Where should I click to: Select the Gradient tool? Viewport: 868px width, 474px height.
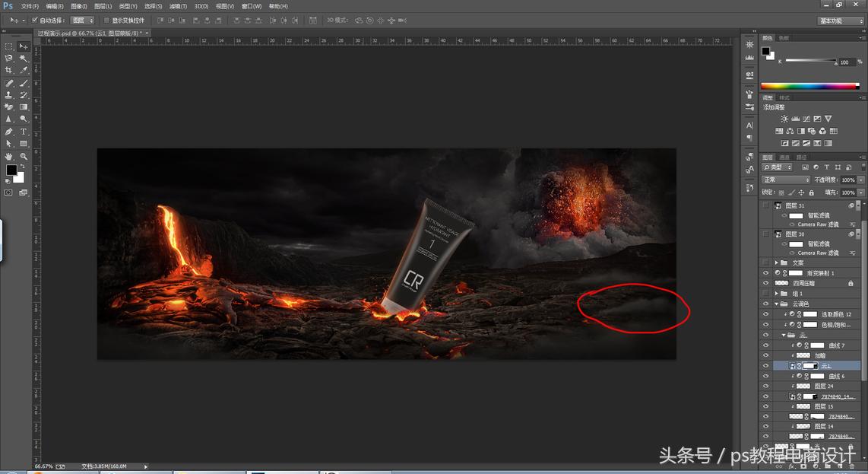pos(24,107)
